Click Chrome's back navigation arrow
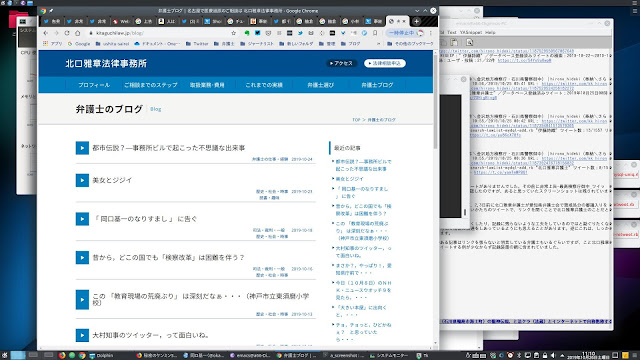The width and height of the screenshot is (640, 360). pos(45,33)
